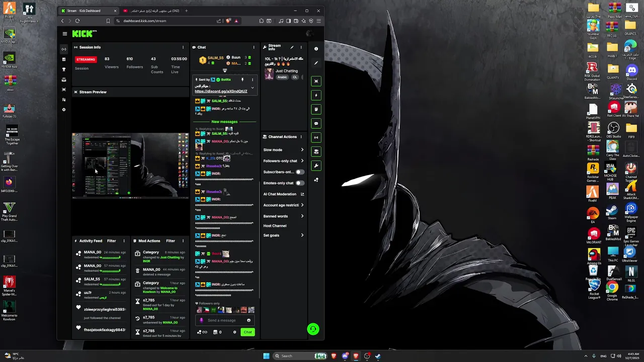Unpin the pinned BotRix message

(x=242, y=79)
